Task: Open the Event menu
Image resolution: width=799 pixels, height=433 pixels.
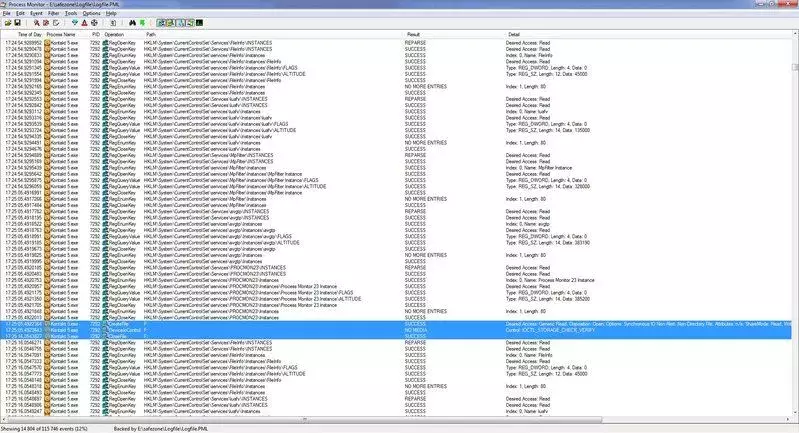Action: pyautogui.click(x=36, y=13)
